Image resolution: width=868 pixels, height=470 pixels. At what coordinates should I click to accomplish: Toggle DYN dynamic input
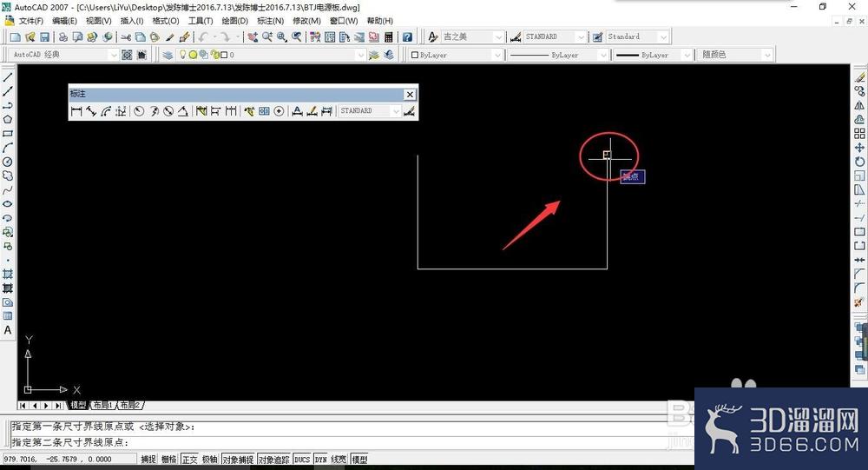point(321,459)
